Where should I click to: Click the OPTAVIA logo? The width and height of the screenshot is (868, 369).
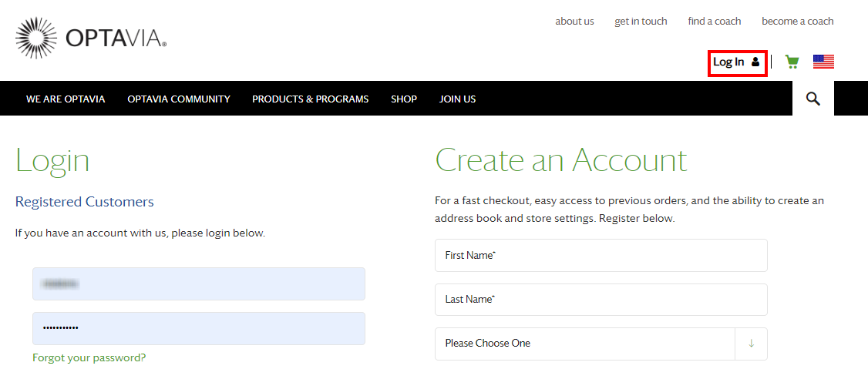pos(91,38)
